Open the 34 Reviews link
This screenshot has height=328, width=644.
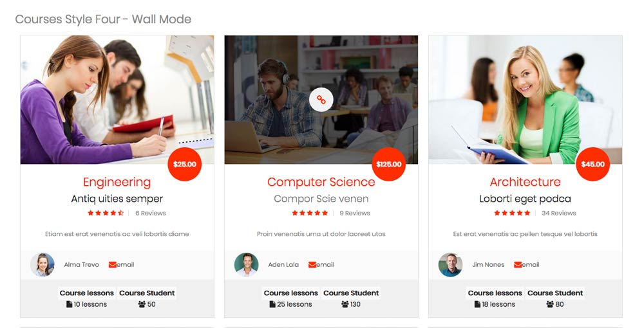(559, 214)
